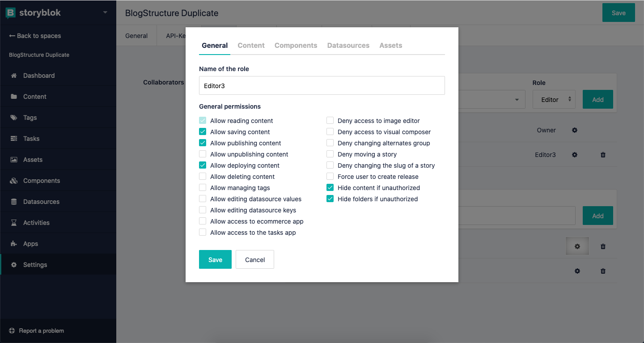Click inside the role name input field
Image resolution: width=644 pixels, height=343 pixels.
click(x=322, y=85)
